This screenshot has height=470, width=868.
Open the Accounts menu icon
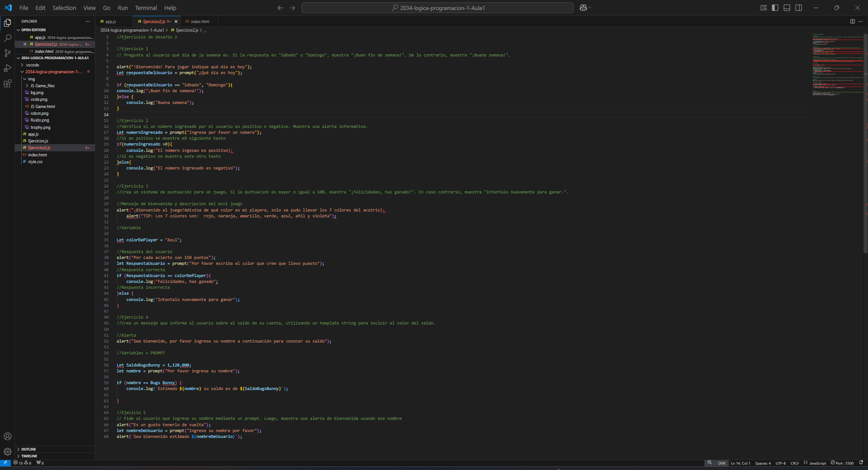[x=7, y=437]
